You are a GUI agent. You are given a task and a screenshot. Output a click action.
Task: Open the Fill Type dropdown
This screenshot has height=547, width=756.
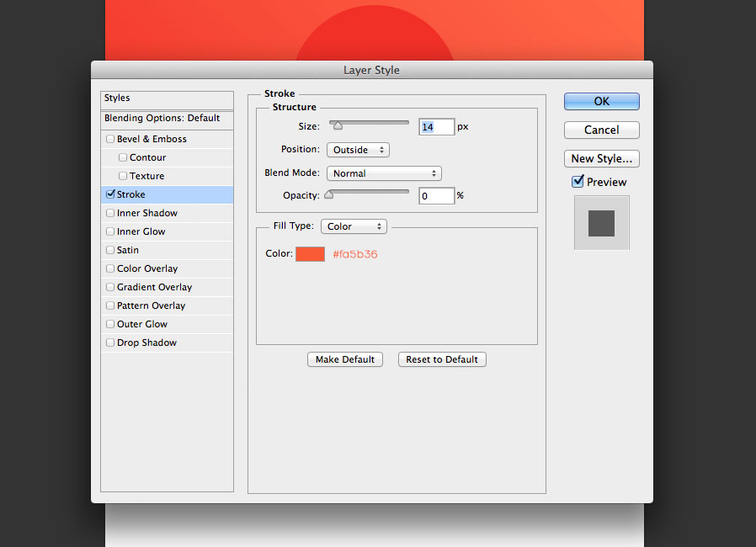pyautogui.click(x=354, y=226)
